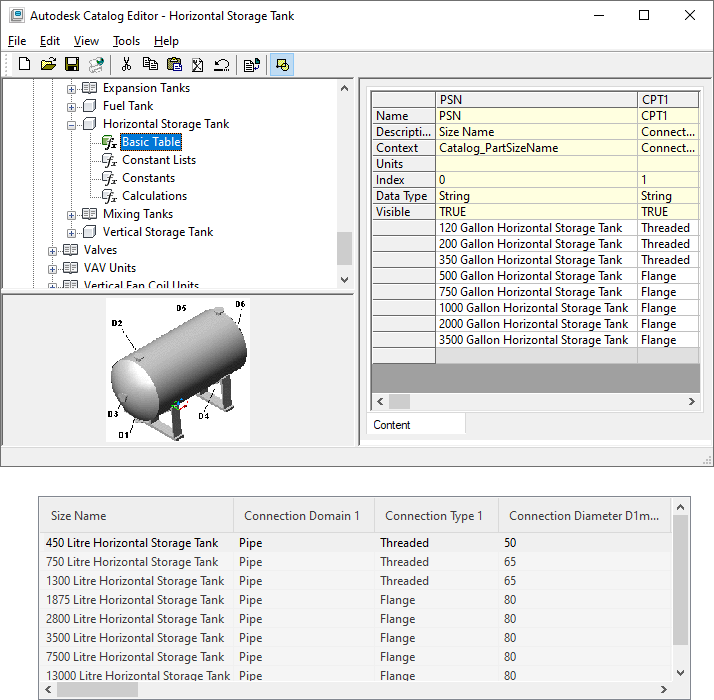This screenshot has width=714, height=700.
Task: Click the Copy toolbar icon
Action: tap(150, 65)
